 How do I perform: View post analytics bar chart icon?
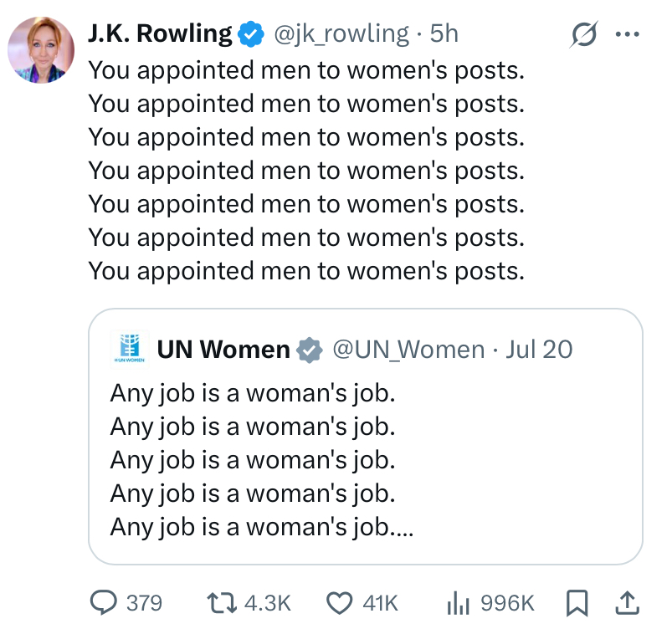[458, 603]
